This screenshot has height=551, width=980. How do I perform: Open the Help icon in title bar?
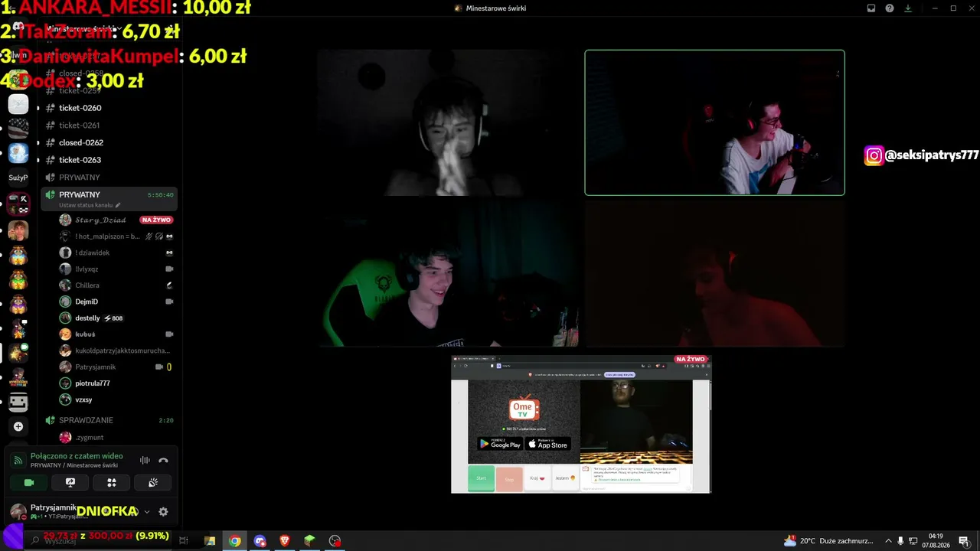(x=890, y=8)
